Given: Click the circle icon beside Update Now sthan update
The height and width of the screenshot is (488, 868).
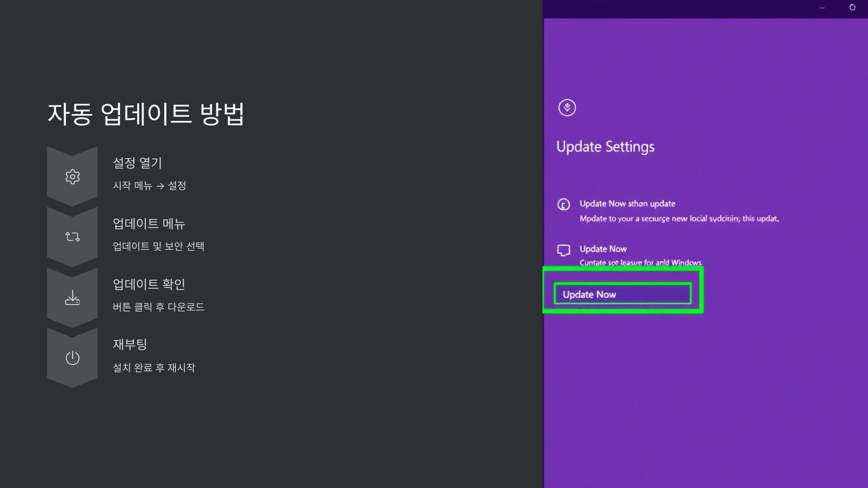Looking at the screenshot, I should 563,205.
